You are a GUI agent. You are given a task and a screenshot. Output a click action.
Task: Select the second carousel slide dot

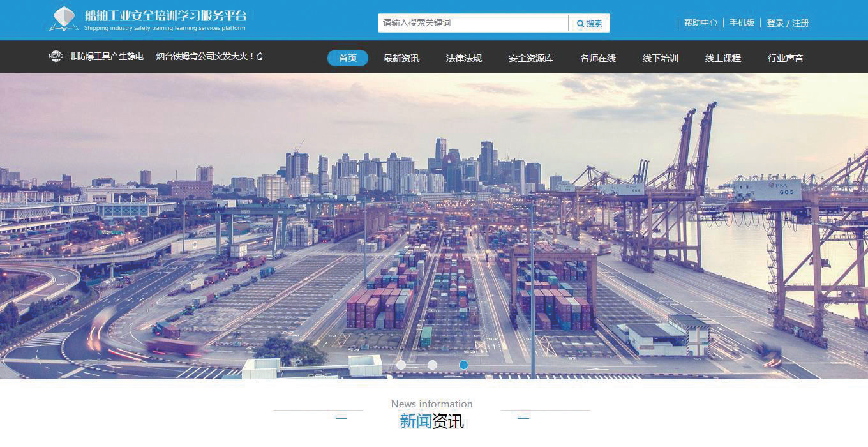432,365
